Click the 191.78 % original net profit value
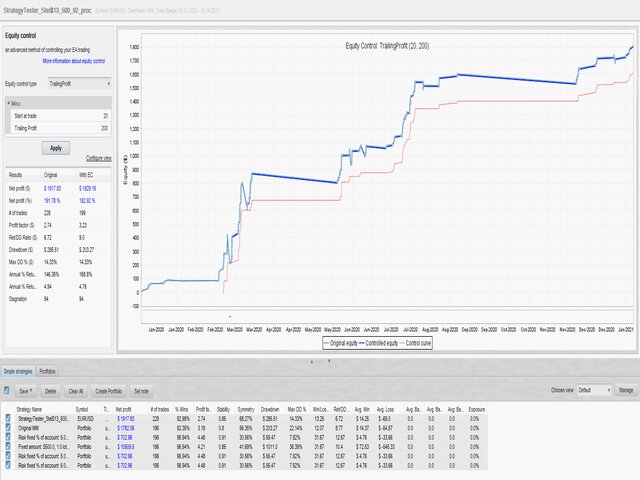The height and width of the screenshot is (480, 640). [52, 201]
